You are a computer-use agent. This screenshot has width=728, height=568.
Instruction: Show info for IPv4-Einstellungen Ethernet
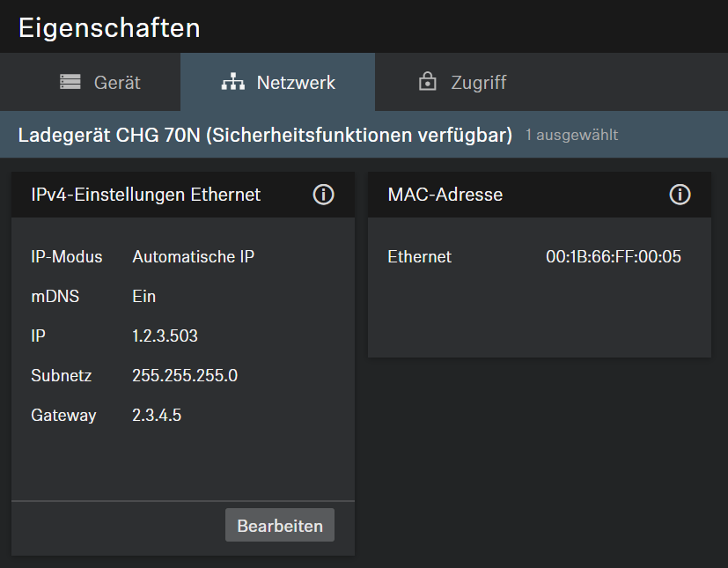pos(323,195)
